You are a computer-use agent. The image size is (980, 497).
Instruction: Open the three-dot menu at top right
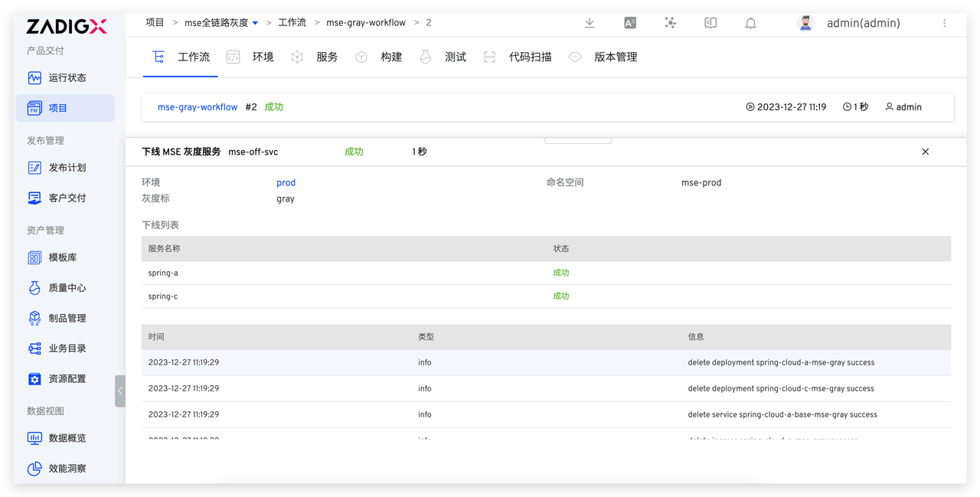pyautogui.click(x=946, y=23)
